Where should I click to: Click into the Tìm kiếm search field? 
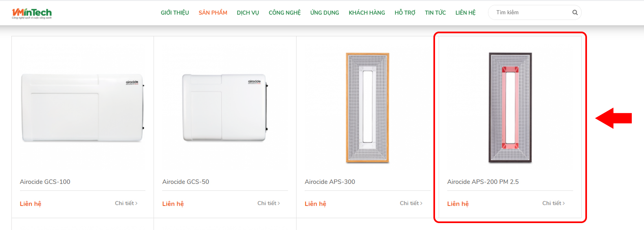point(530,13)
